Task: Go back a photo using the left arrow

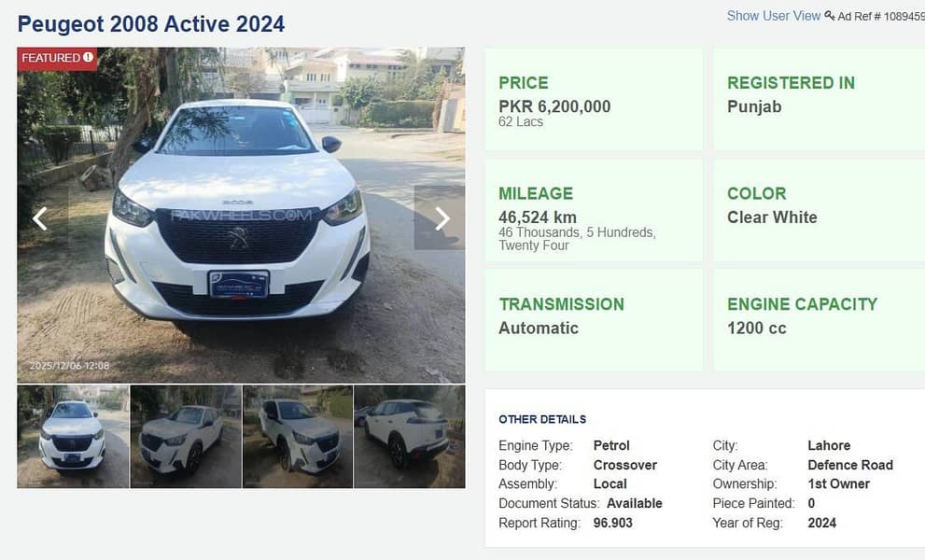Action: point(39,217)
